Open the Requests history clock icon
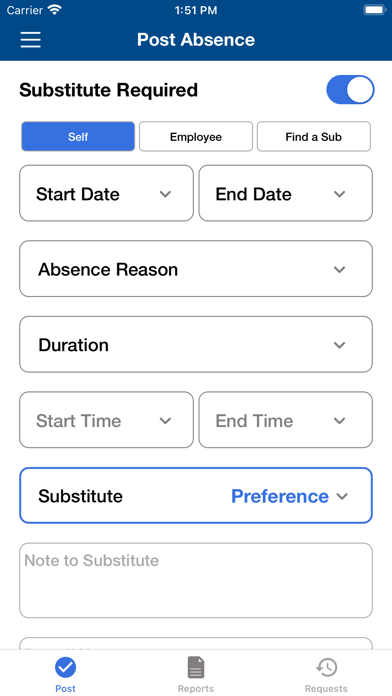The height and width of the screenshot is (696, 392). pos(326,667)
